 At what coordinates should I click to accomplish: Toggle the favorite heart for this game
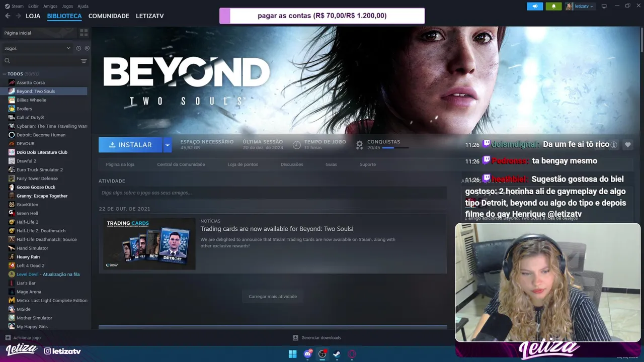627,145
